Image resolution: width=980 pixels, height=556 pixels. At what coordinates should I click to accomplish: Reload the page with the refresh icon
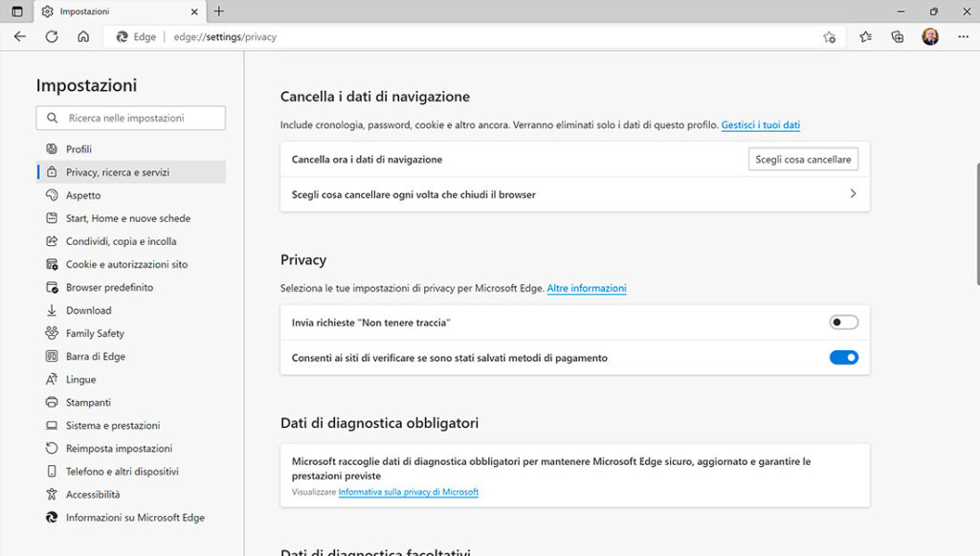click(52, 37)
